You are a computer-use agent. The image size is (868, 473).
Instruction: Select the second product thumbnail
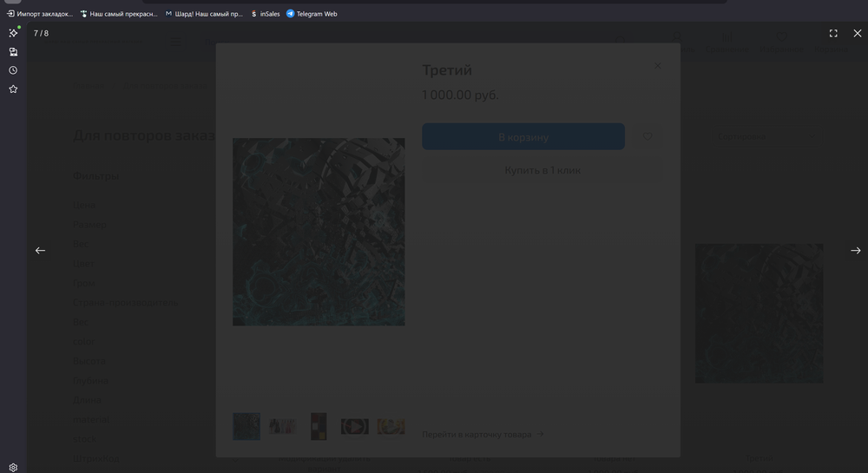(x=282, y=426)
